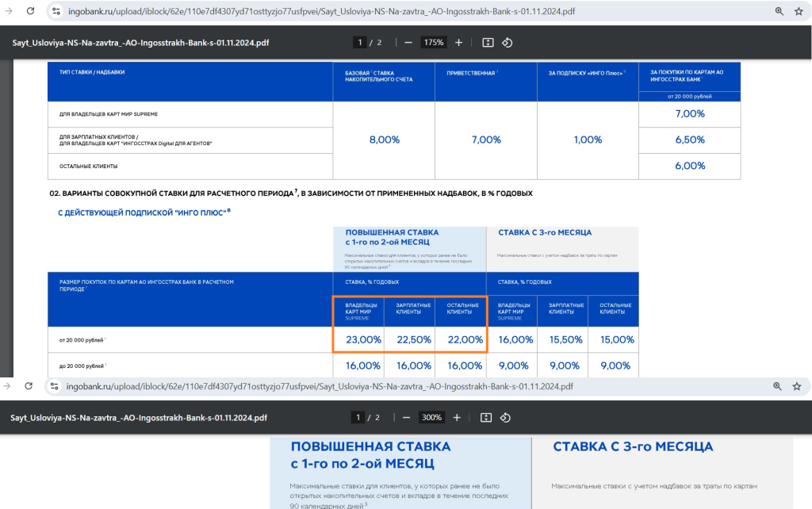Zoom out using minus beside 175%

[408, 42]
